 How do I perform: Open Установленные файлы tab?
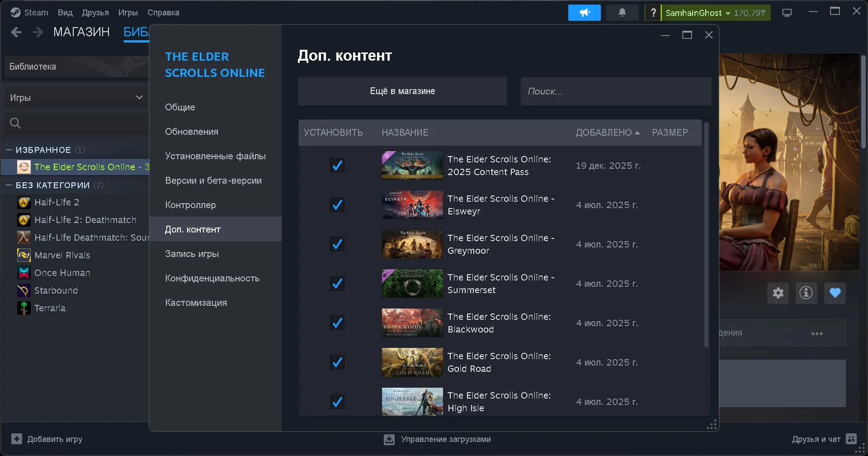click(x=215, y=156)
